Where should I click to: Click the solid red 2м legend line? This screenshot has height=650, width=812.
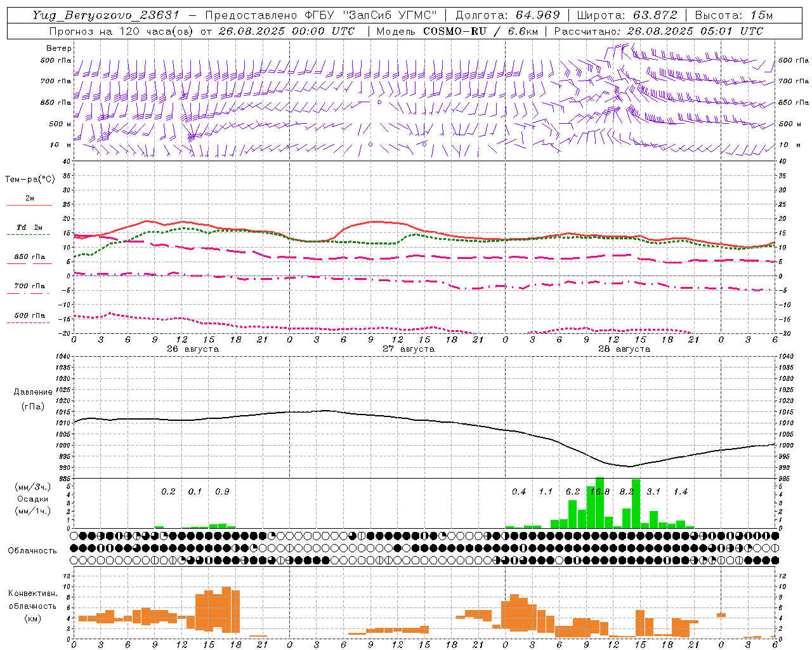[x=29, y=206]
